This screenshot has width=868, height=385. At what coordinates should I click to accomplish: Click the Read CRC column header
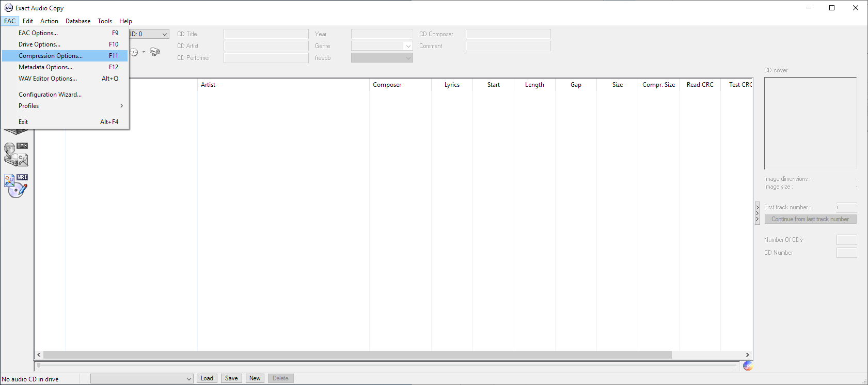700,85
